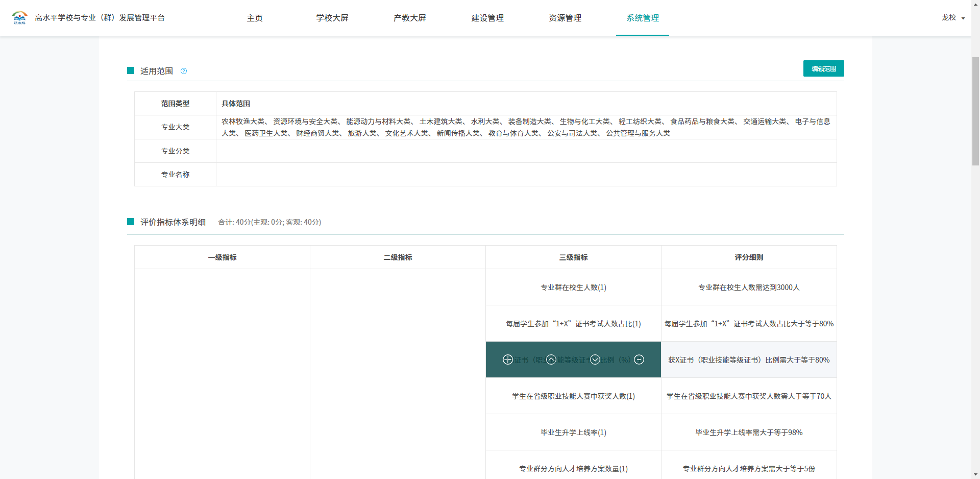Move the indicator down with down-arrow icon
The height and width of the screenshot is (479, 980).
595,360
